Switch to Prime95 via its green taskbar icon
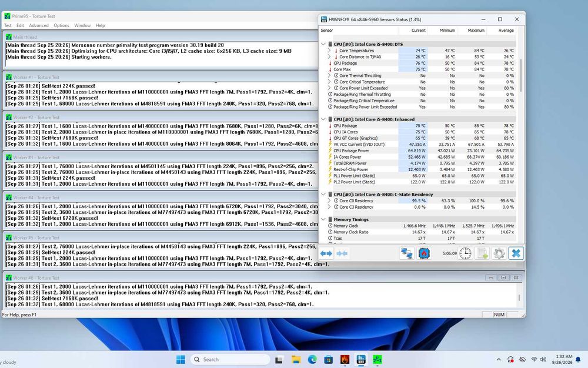The image size is (588, 368). coord(377,360)
